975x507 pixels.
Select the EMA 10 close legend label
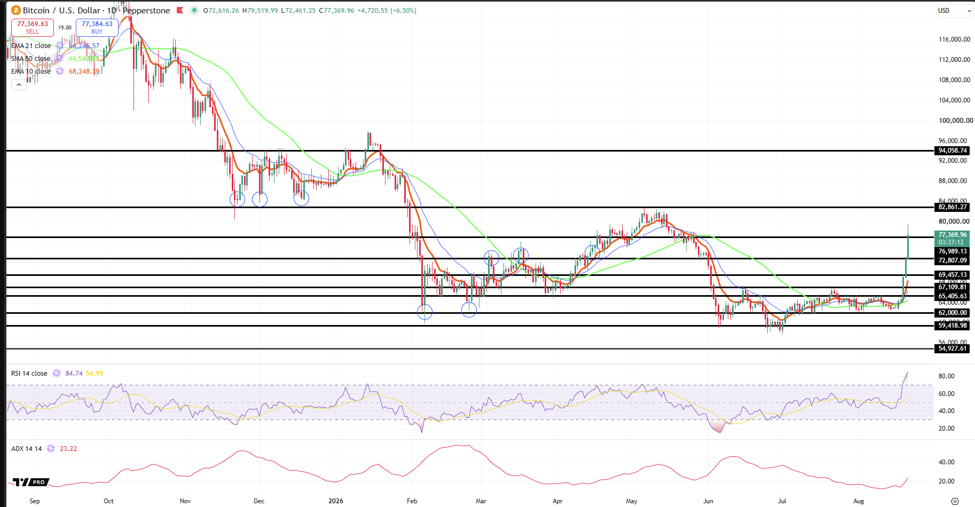[31, 71]
